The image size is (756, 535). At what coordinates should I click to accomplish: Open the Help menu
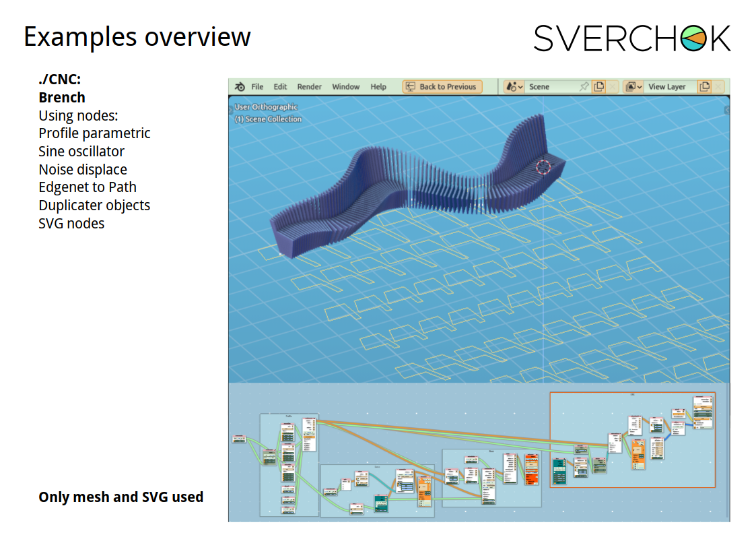pos(378,87)
